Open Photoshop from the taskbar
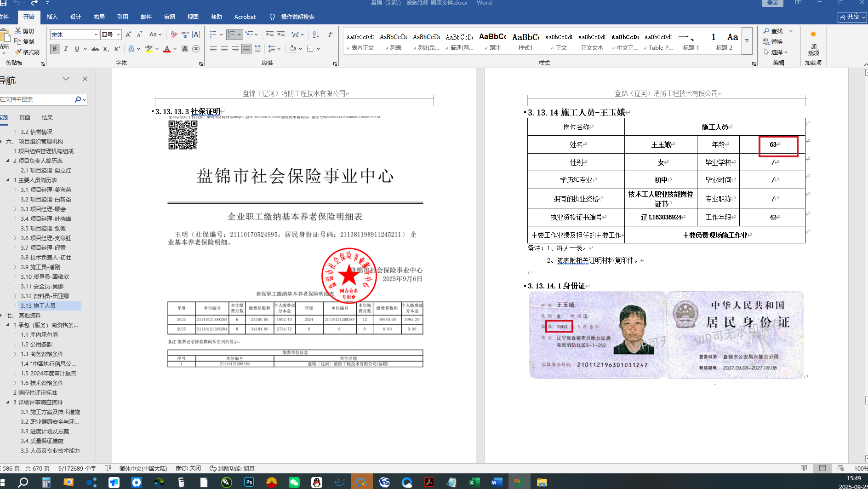 [x=249, y=482]
